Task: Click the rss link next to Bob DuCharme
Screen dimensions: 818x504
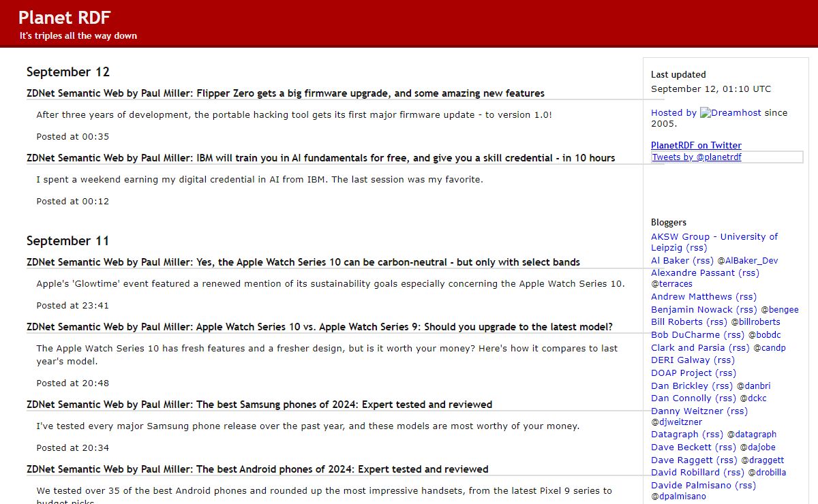Action: (x=734, y=335)
